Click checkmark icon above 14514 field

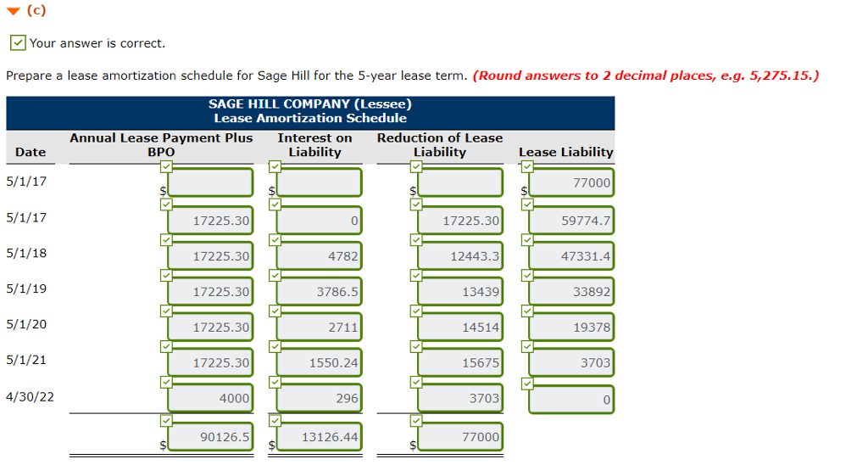click(416, 311)
